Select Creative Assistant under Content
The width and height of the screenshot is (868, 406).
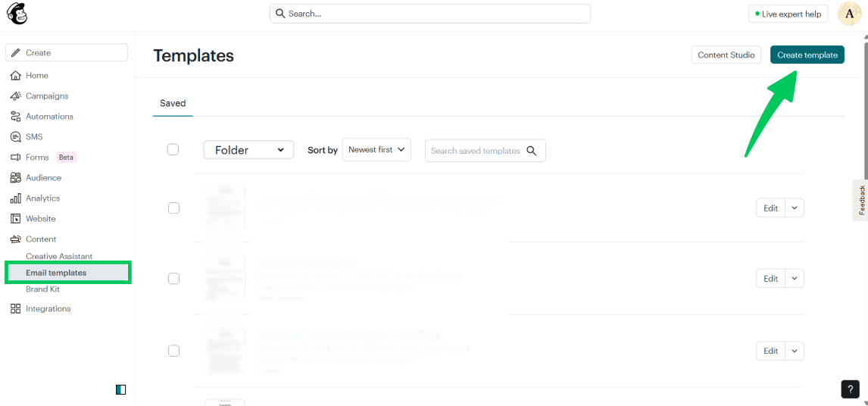[59, 257]
